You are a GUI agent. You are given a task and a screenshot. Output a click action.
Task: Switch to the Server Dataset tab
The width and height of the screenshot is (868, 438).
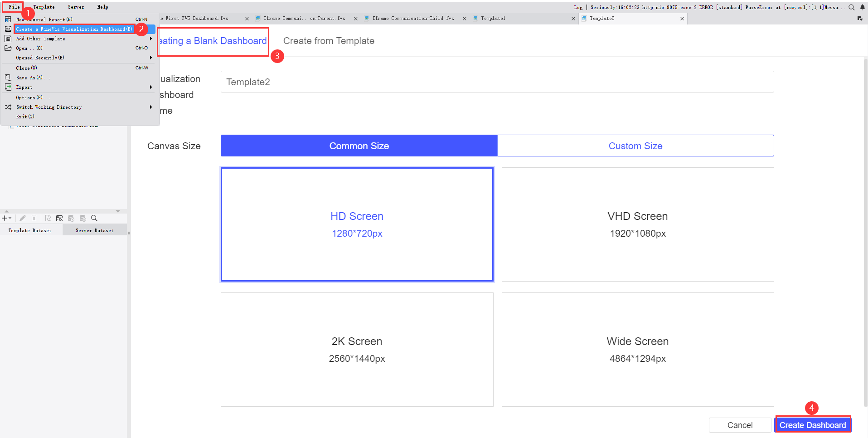94,230
